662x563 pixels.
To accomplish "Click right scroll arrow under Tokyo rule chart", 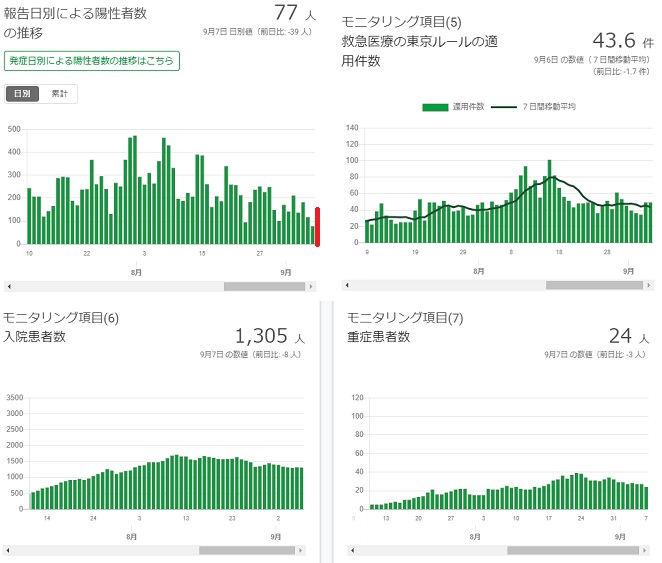I will click(648, 285).
